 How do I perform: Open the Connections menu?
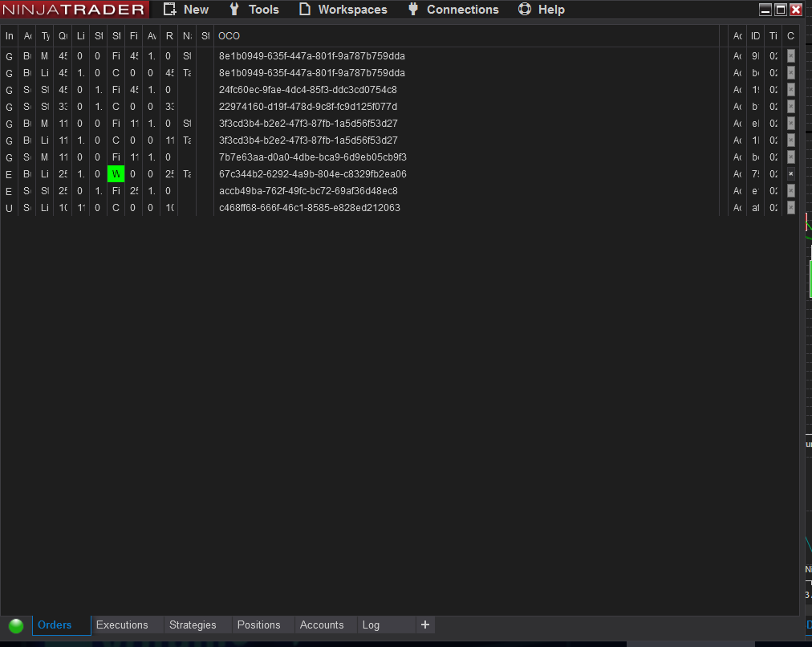click(453, 10)
